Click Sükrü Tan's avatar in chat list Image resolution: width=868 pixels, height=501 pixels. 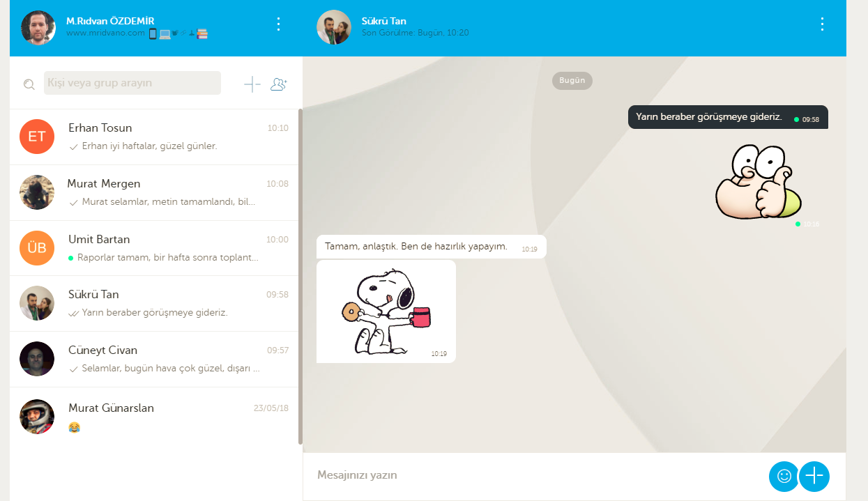[37, 303]
